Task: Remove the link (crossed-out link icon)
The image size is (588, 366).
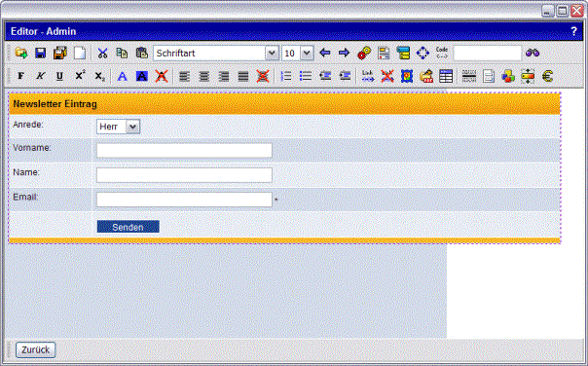Action: click(387, 76)
